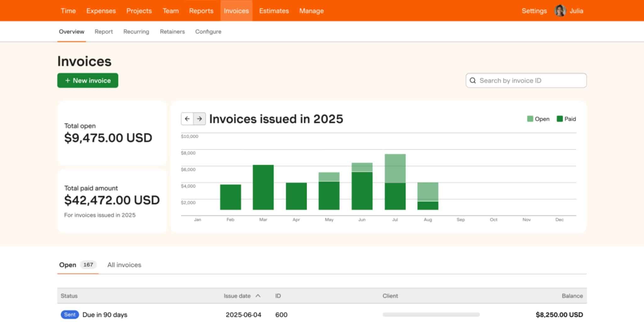Click Julia's profile avatar
The height and width of the screenshot is (322, 644).
(x=560, y=11)
